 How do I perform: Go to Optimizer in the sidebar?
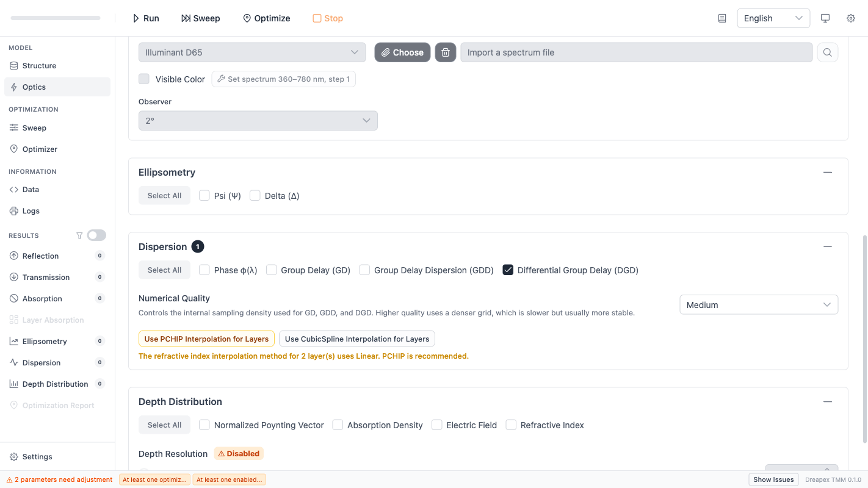coord(40,149)
